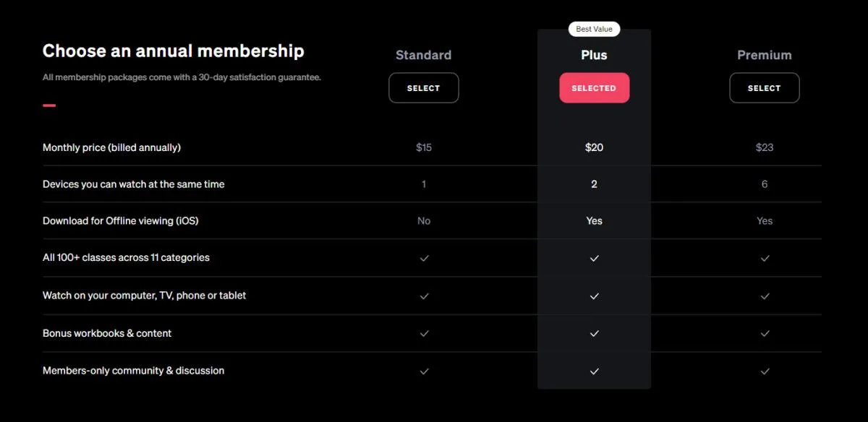
Task: Click Standard checkmark for All 100+ classes
Action: tap(425, 258)
